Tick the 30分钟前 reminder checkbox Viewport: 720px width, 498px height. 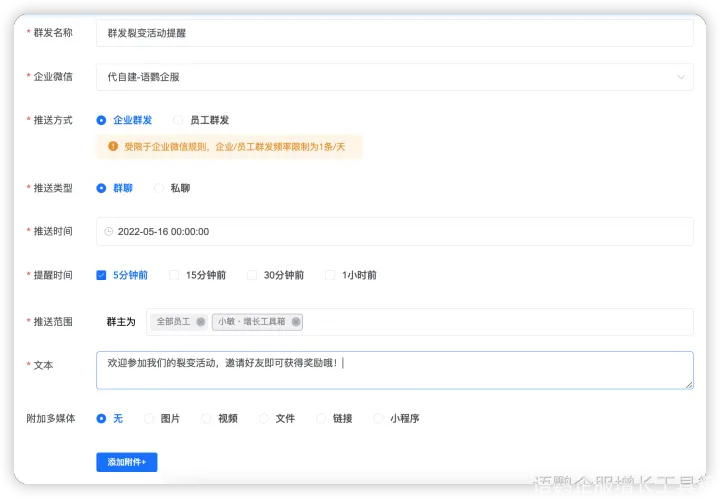point(252,275)
